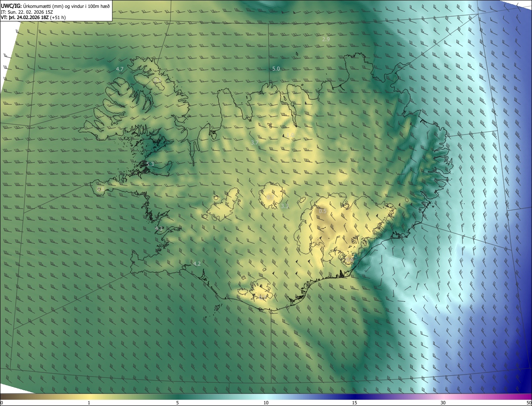Click the '50' tick on the color scale
Viewport: 532px width, 406px height.
click(x=529, y=403)
